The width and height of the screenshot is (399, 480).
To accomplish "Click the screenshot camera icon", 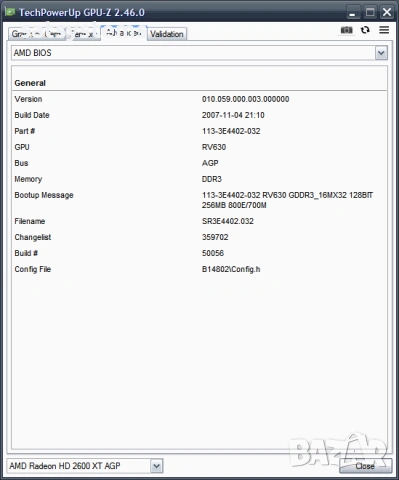I will coord(346,30).
